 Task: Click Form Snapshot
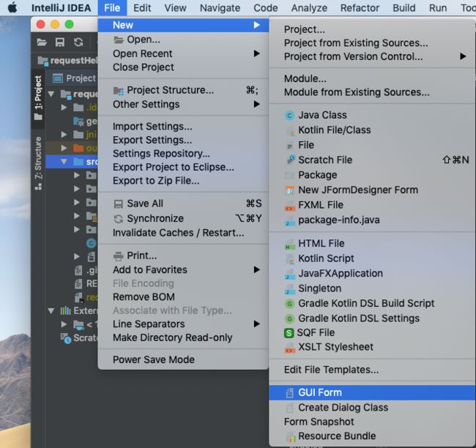372,422
